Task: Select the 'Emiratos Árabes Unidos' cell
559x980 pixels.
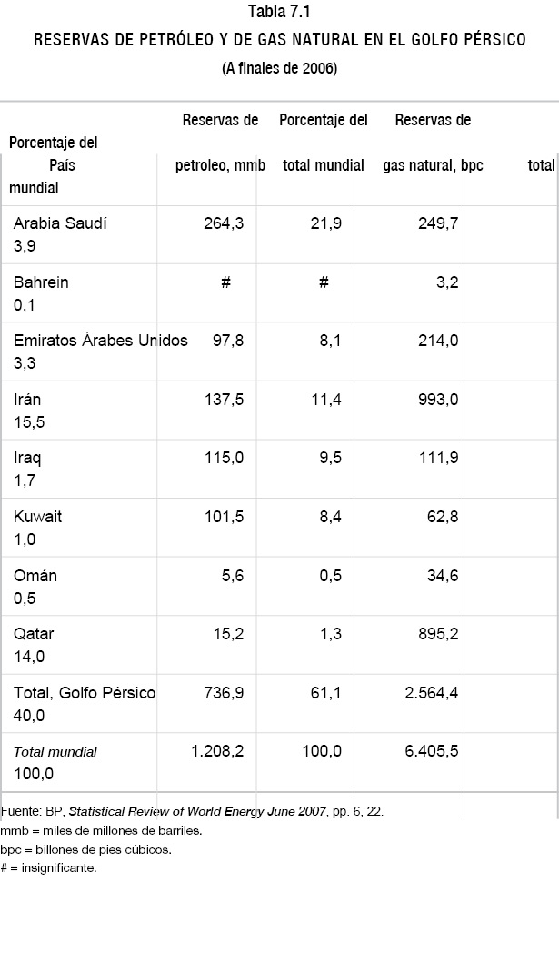Action: 101,341
